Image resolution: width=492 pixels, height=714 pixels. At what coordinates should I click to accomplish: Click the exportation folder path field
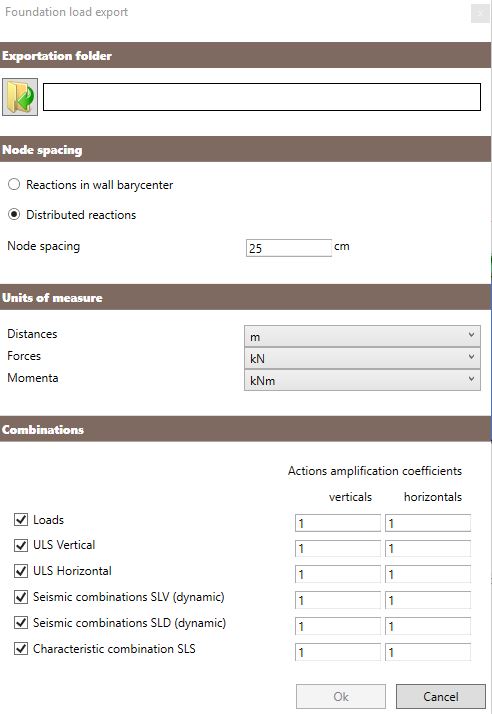point(262,97)
